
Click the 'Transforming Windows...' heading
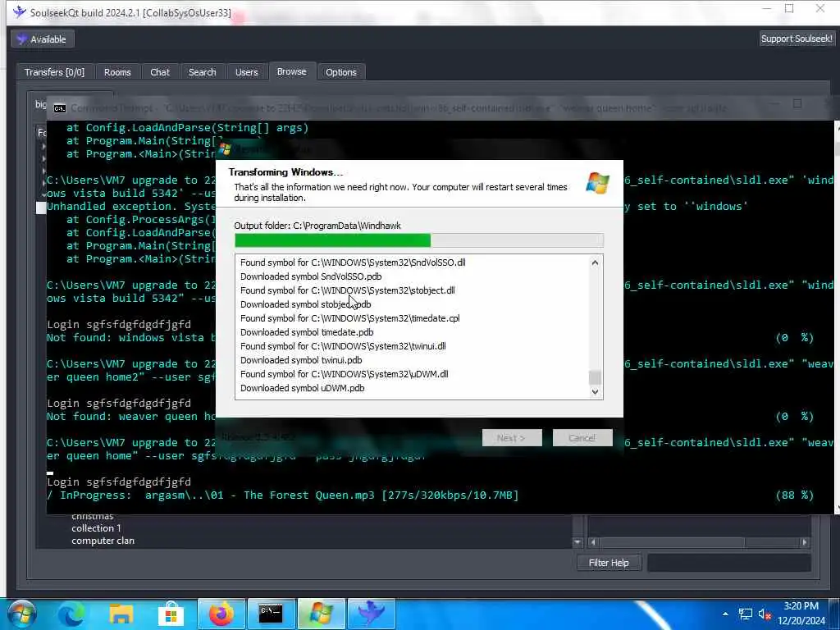coord(285,172)
